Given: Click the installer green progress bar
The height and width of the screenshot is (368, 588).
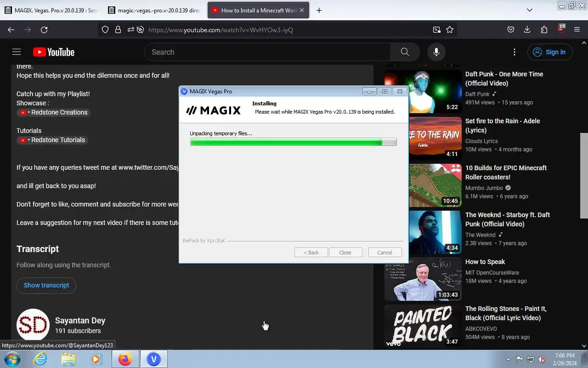Looking at the screenshot, I should (x=293, y=142).
